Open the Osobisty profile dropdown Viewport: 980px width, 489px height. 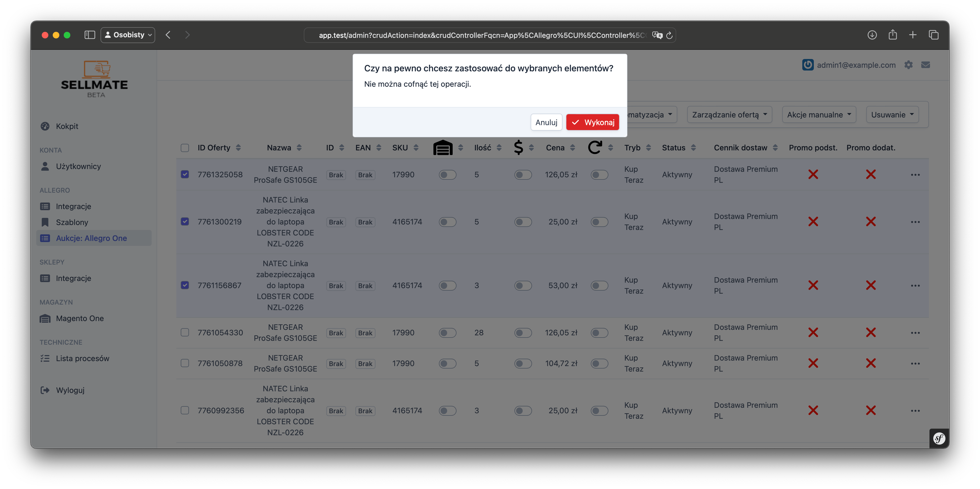[128, 35]
